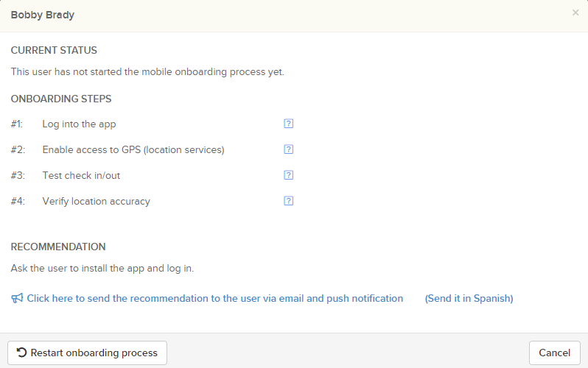This screenshot has width=588, height=368.
Task: Choose Send it in Spanish
Action: pyautogui.click(x=469, y=298)
